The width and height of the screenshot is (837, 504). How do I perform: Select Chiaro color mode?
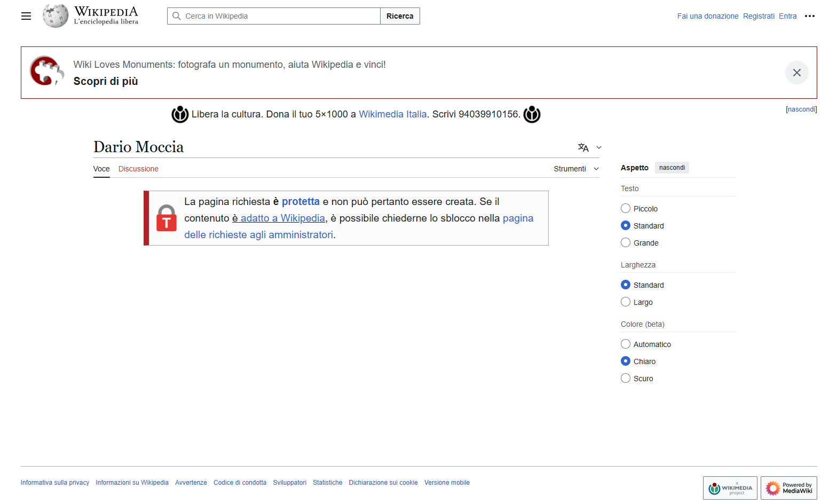point(626,361)
